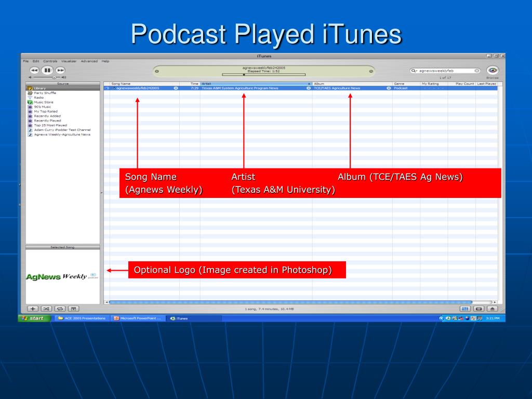The height and width of the screenshot is (399, 532).
Task: Open the Music Store source
Action: point(44,102)
